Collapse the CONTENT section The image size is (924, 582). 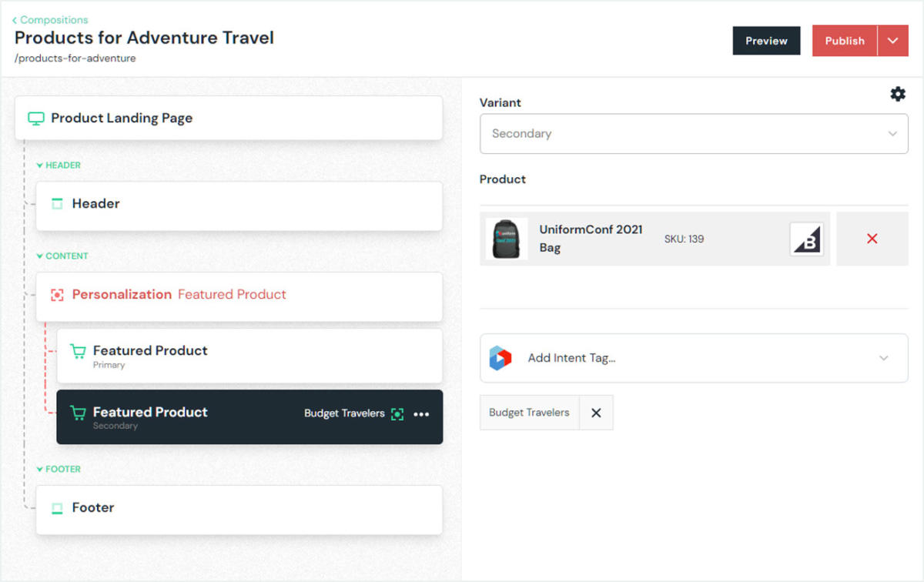40,256
